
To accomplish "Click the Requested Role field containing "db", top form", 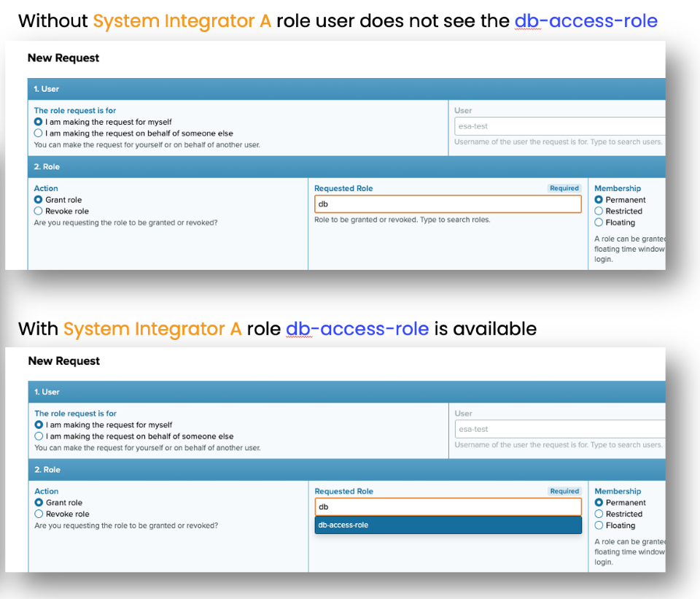I will [447, 204].
